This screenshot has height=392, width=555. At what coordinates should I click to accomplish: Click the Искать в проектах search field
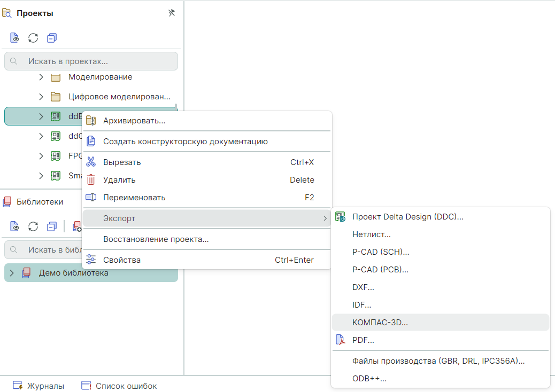(91, 61)
